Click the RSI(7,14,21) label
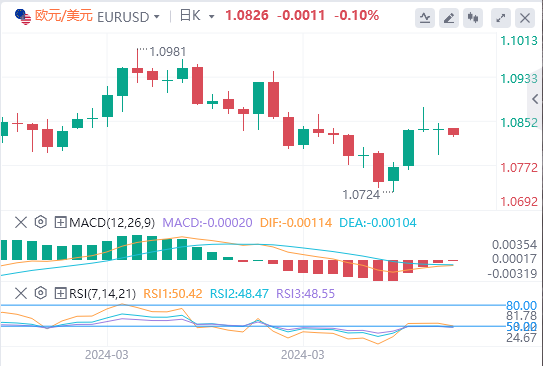 point(103,294)
